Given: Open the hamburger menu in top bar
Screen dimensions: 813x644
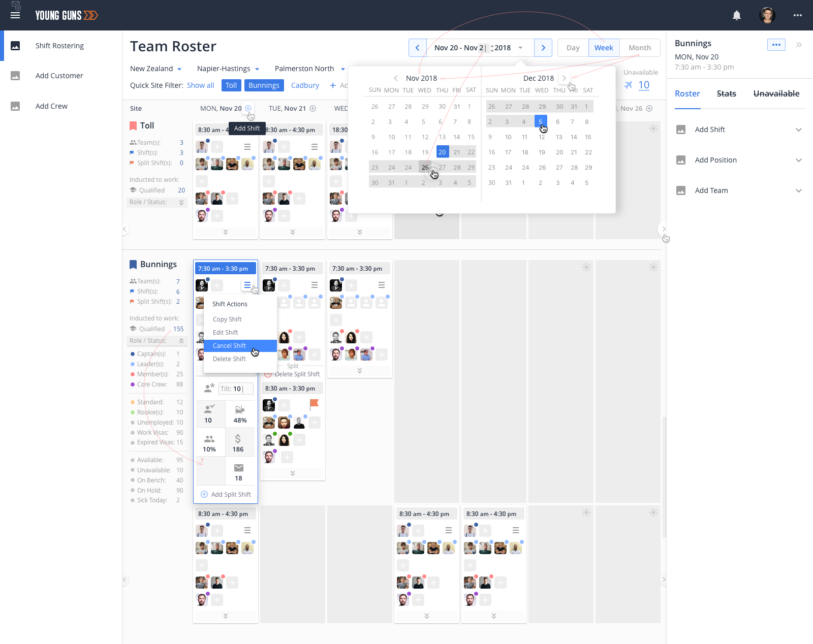Looking at the screenshot, I should pyautogui.click(x=15, y=15).
